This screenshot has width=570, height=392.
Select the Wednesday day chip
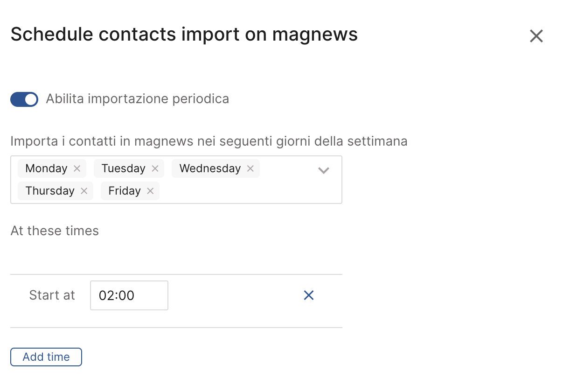point(210,168)
